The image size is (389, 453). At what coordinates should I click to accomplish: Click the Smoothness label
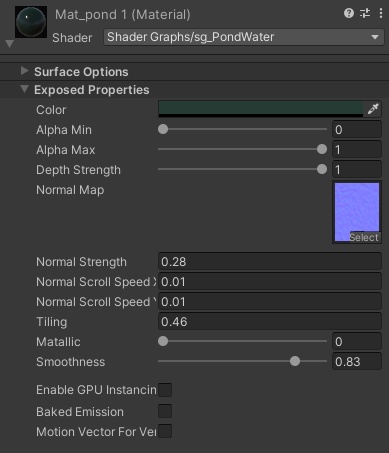tap(71, 362)
